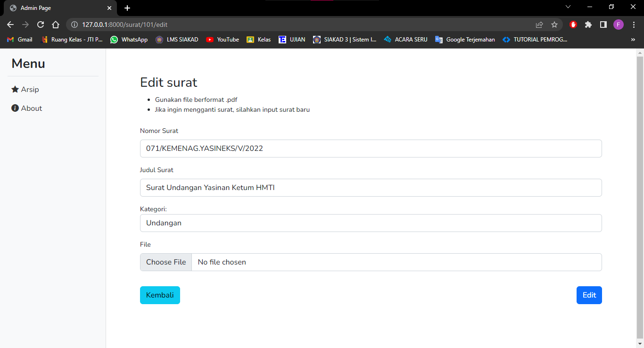Open the Google Terjemahan bookmark
Screen dimensions: 644x348
tap(465, 40)
